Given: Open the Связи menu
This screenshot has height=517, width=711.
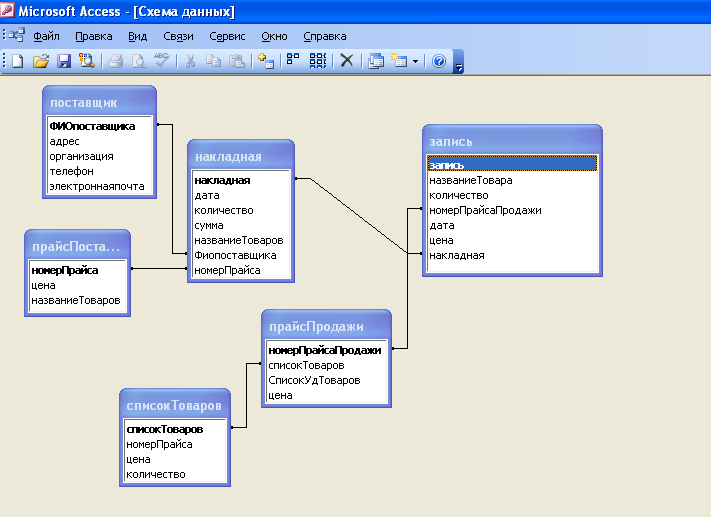Looking at the screenshot, I should click(178, 36).
